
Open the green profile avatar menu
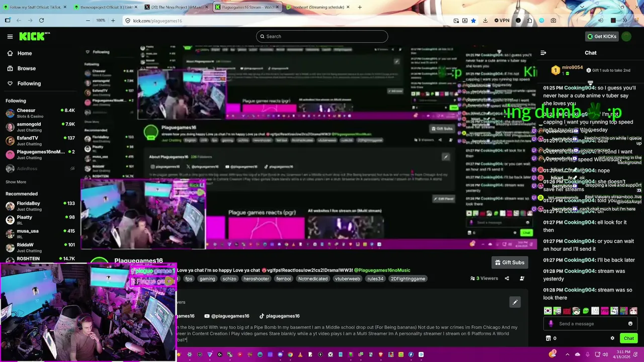[626, 36]
